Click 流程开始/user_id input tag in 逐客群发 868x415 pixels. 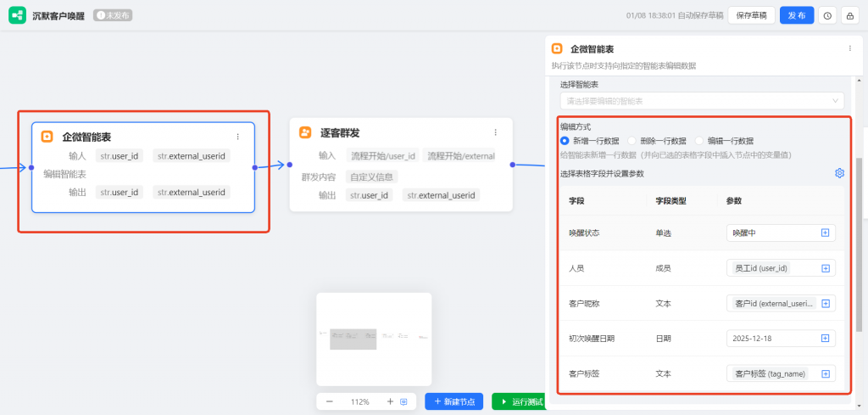pyautogui.click(x=383, y=155)
